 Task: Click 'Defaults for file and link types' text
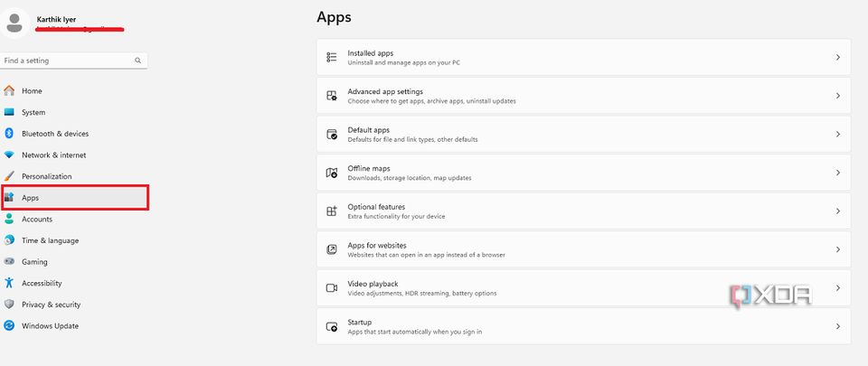tap(412, 140)
